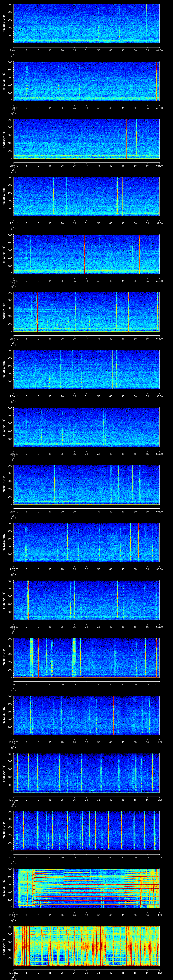Click the harmonic-lines spectrogram starting at 10:03:00
Screen dimensions: 173x980
(86, 888)
